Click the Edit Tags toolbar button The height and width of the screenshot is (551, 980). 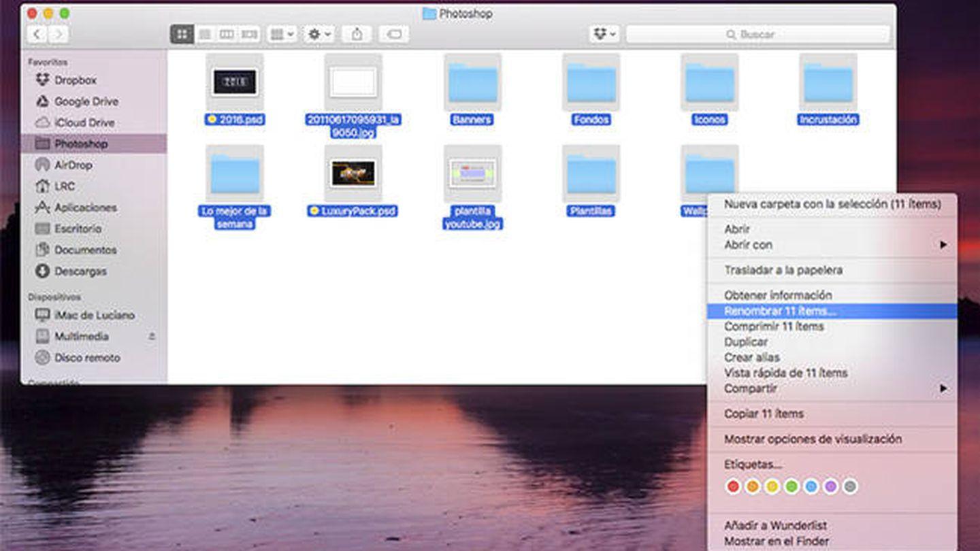point(394,34)
